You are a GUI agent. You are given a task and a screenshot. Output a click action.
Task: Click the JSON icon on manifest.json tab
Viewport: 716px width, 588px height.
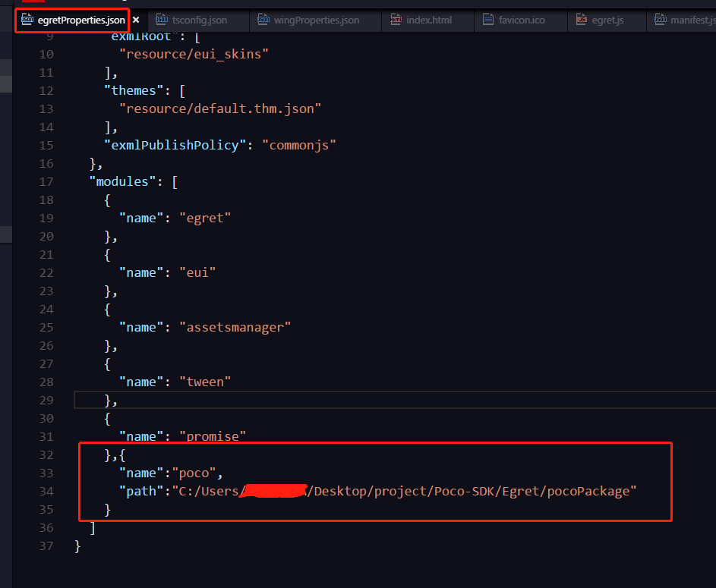tap(661, 19)
